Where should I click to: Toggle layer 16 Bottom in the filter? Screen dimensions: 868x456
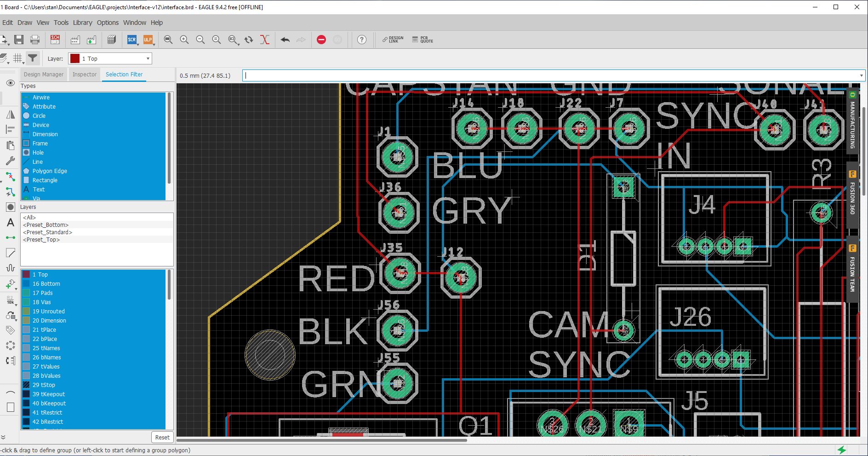coord(93,284)
